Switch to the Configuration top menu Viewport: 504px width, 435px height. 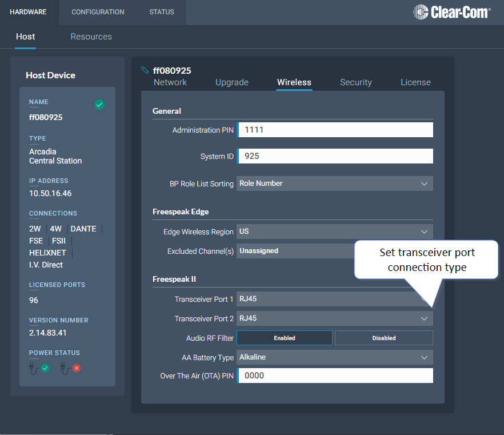pyautogui.click(x=98, y=12)
